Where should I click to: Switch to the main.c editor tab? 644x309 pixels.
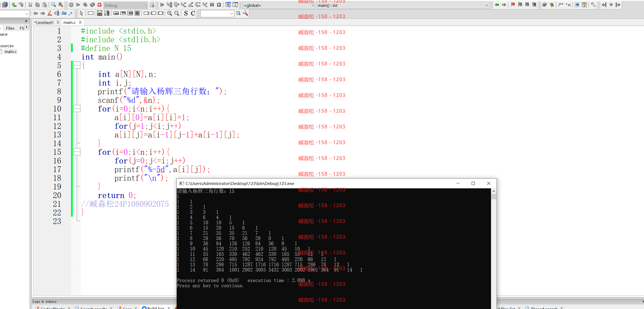click(69, 23)
